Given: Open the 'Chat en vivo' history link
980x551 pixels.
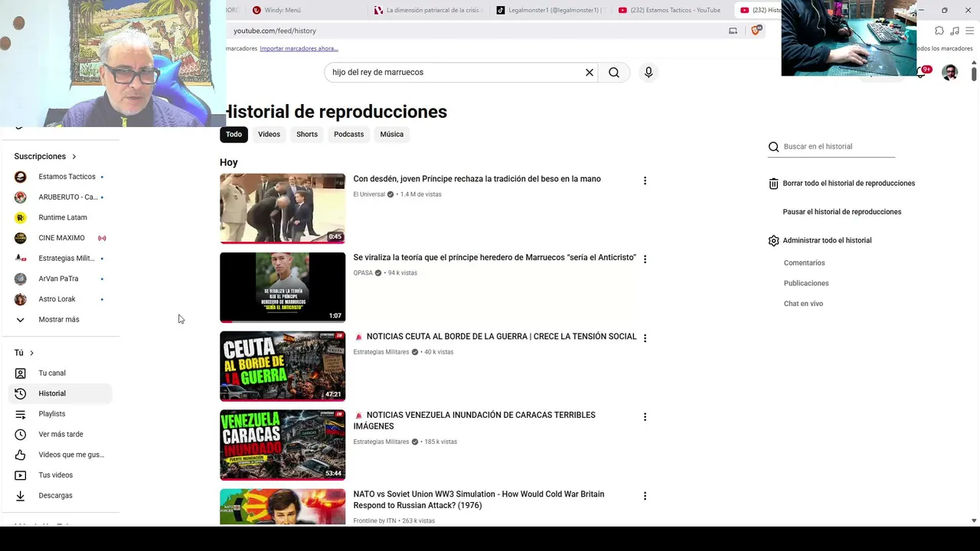Looking at the screenshot, I should pos(803,304).
